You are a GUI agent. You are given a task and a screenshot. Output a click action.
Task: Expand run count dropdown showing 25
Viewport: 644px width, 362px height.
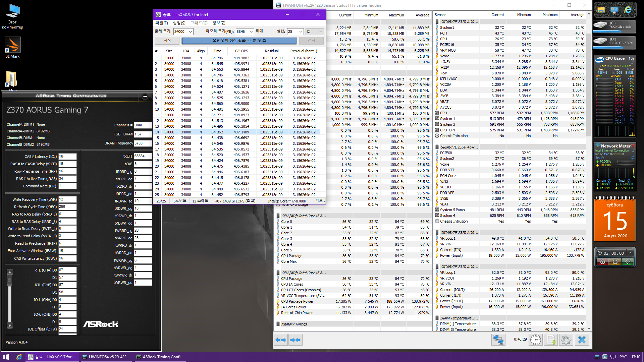pos(301,32)
